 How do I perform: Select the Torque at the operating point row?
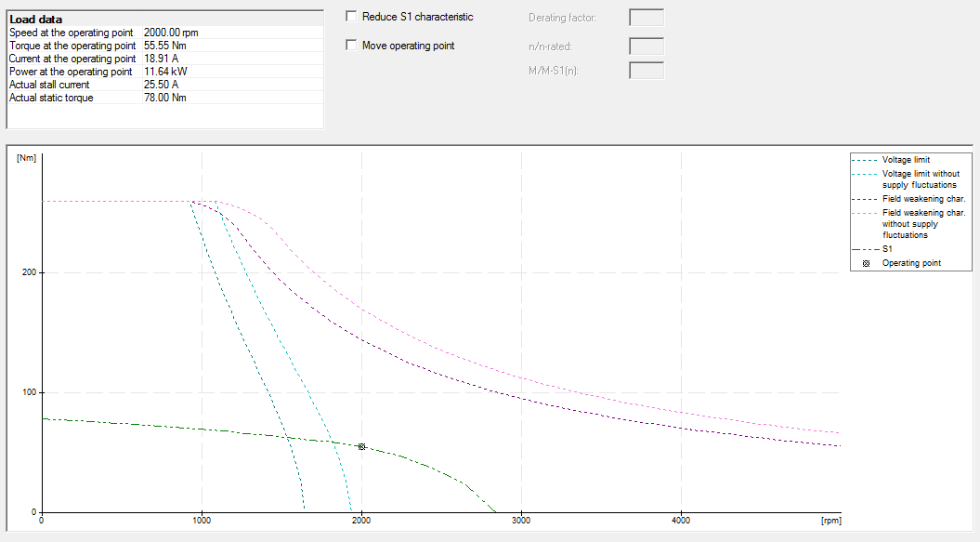[72, 46]
